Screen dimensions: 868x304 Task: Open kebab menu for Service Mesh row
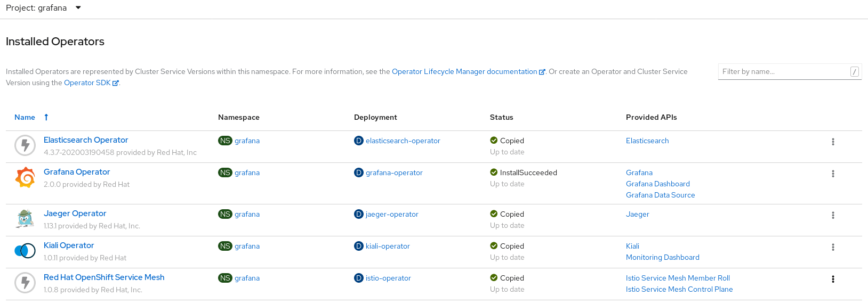click(x=833, y=279)
